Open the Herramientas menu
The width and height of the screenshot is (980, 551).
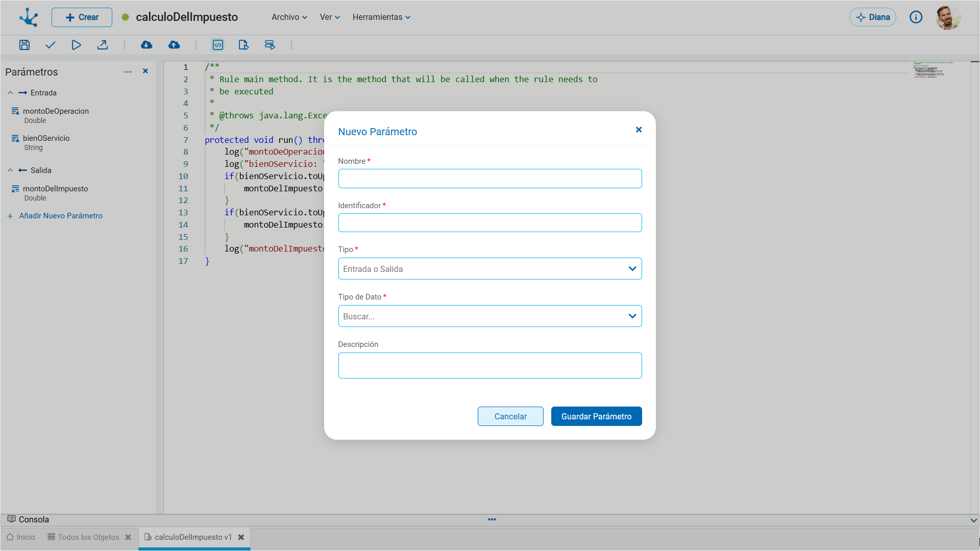(x=381, y=17)
